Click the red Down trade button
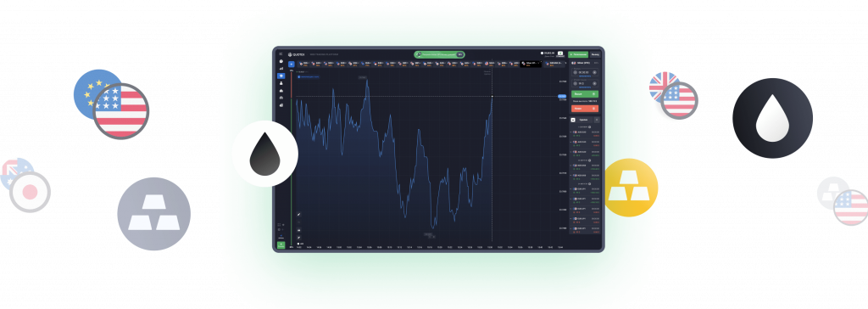The width and height of the screenshot is (868, 309). [x=585, y=109]
